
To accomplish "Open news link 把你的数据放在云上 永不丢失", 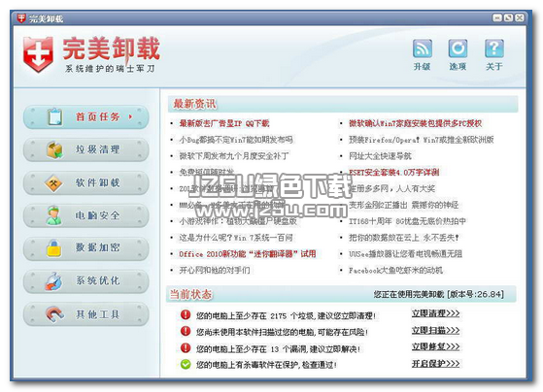I will 404,238.
